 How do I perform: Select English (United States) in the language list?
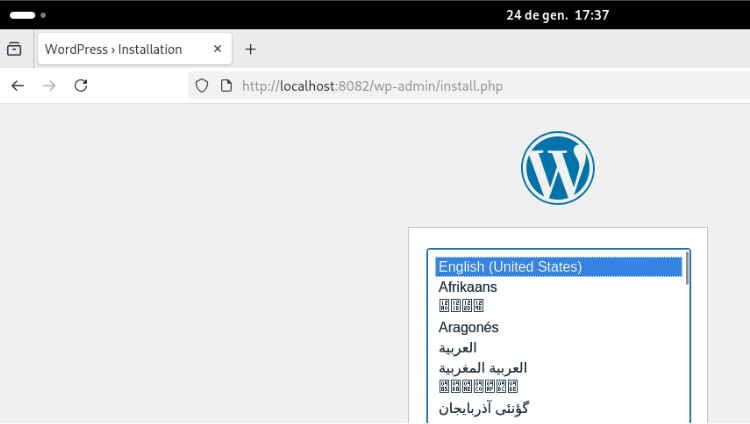pyautogui.click(x=510, y=267)
